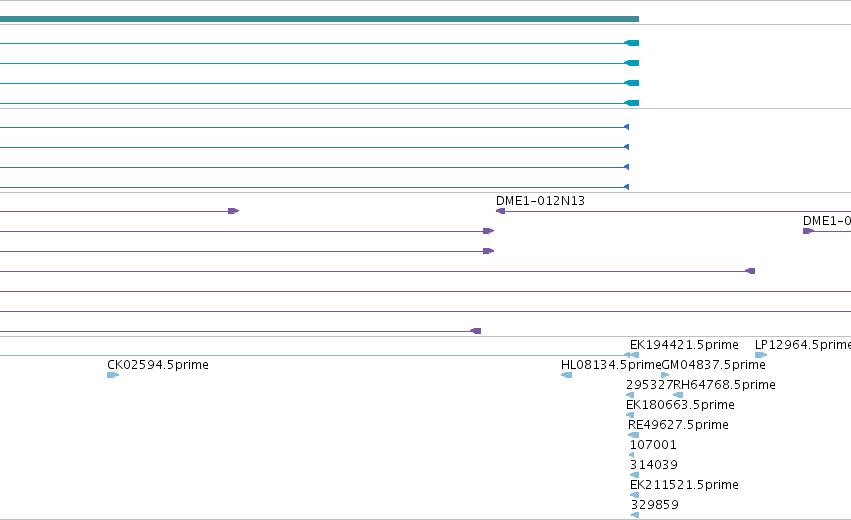Select the LP12964.5prime label
Viewport: 851px width, 520px height.
click(x=803, y=345)
